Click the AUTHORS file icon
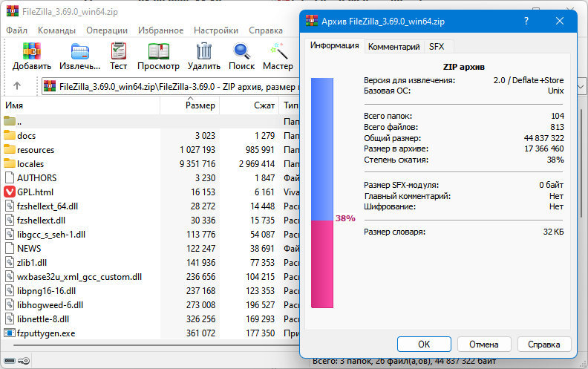The width and height of the screenshot is (588, 369). (x=10, y=177)
